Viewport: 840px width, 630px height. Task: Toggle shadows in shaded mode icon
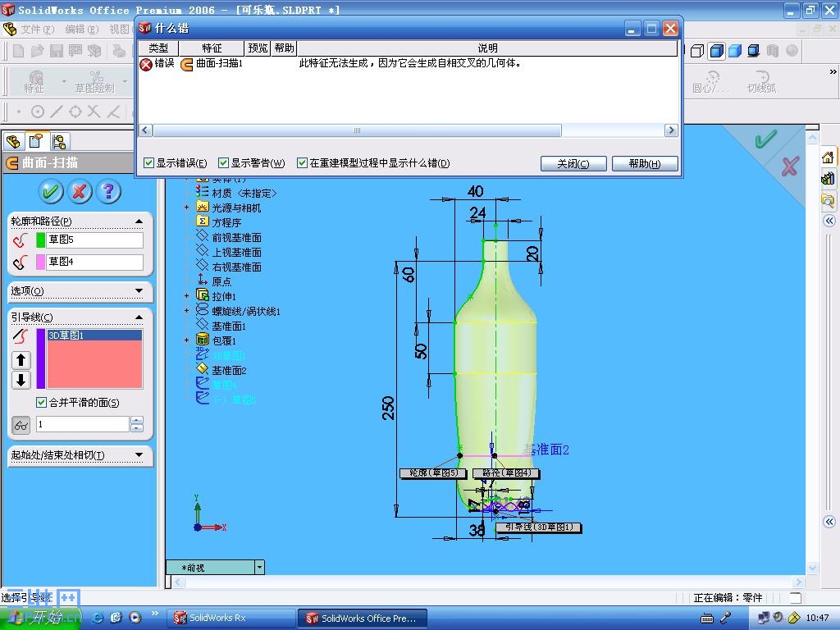click(x=754, y=51)
